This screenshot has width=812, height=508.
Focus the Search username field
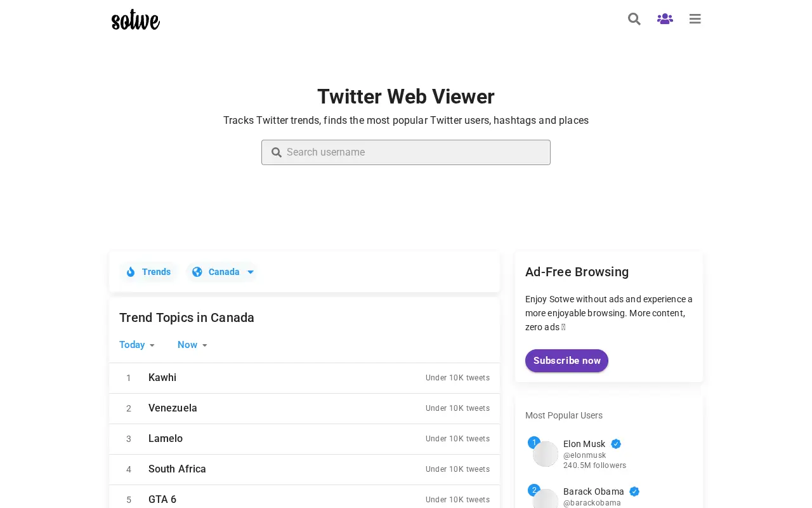point(406,152)
